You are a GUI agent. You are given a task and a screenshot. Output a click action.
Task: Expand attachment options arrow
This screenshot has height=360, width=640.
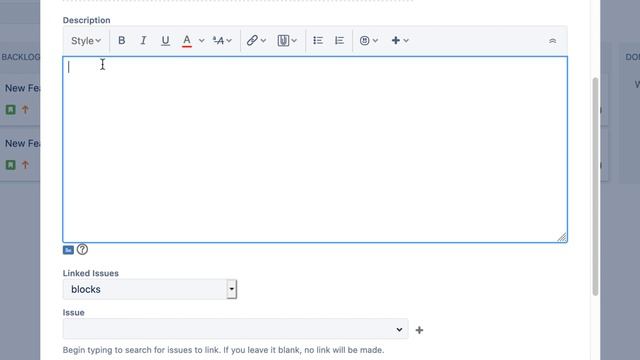click(x=294, y=40)
